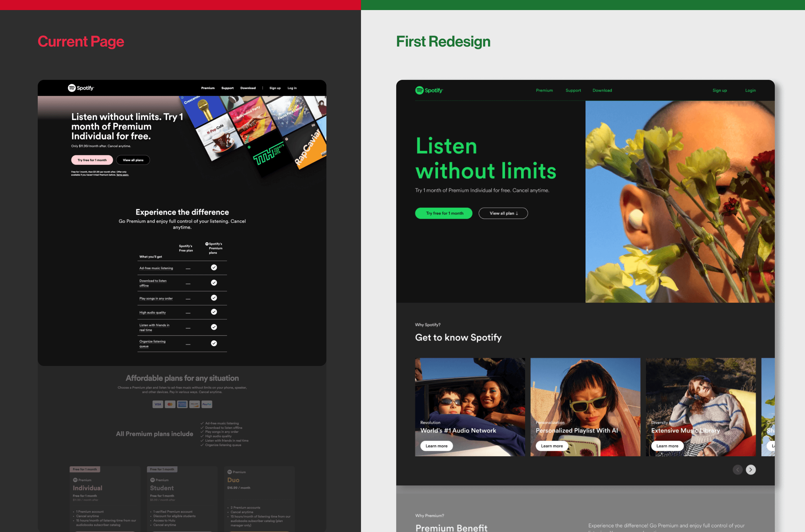Open Support in the current page navbar
This screenshot has width=805, height=532.
[x=227, y=88]
